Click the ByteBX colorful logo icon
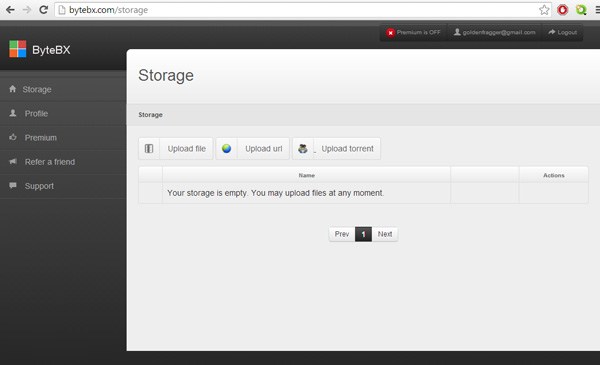The image size is (600, 365). click(x=18, y=49)
